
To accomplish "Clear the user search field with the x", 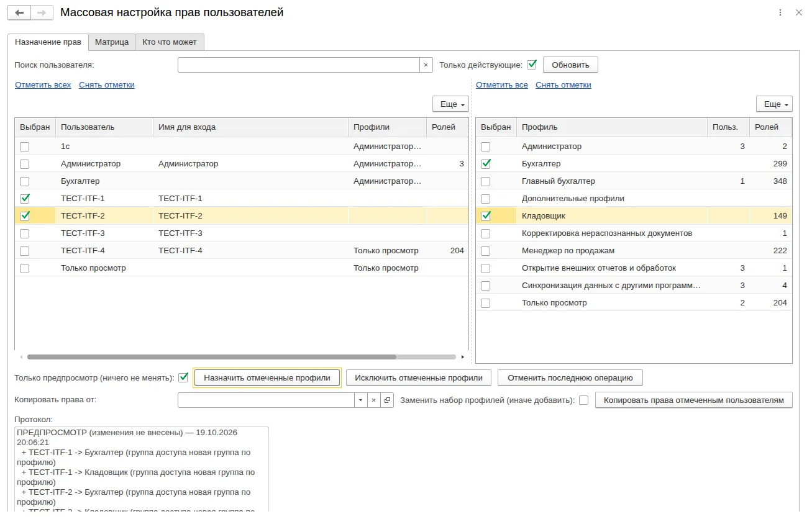I will coord(426,65).
